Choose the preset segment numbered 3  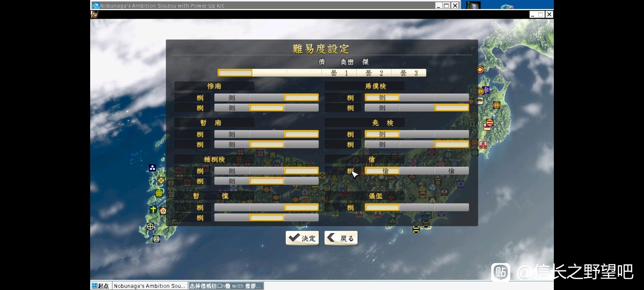[409, 73]
